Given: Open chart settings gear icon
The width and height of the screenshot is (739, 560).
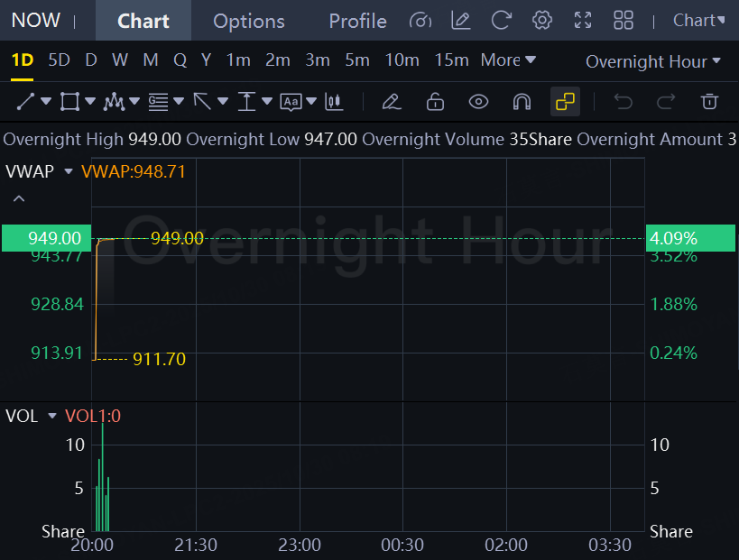Looking at the screenshot, I should coord(542,21).
